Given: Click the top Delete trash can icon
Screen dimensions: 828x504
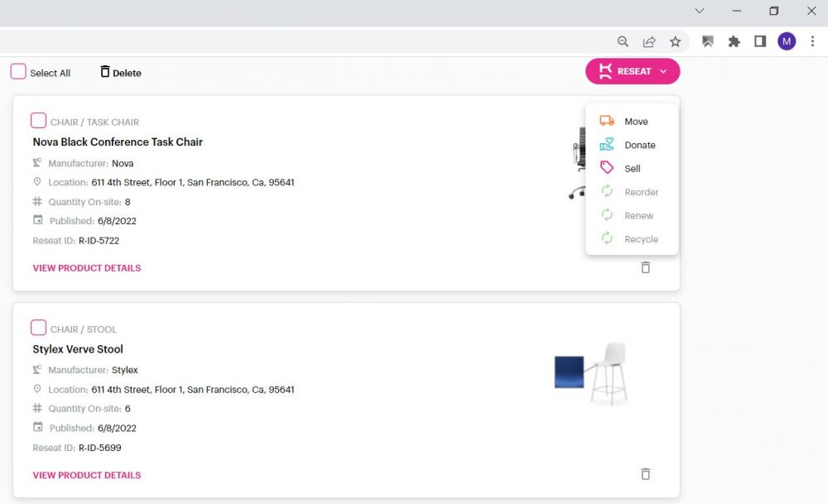Looking at the screenshot, I should point(105,71).
